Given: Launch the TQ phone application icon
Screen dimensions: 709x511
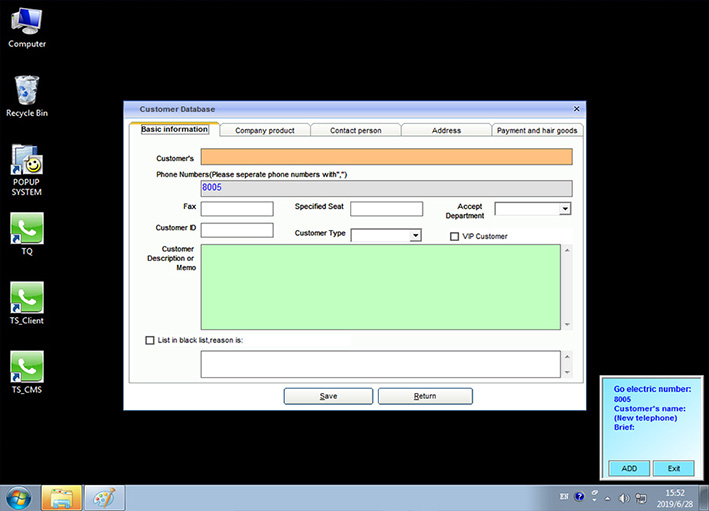Looking at the screenshot, I should coord(27,230).
